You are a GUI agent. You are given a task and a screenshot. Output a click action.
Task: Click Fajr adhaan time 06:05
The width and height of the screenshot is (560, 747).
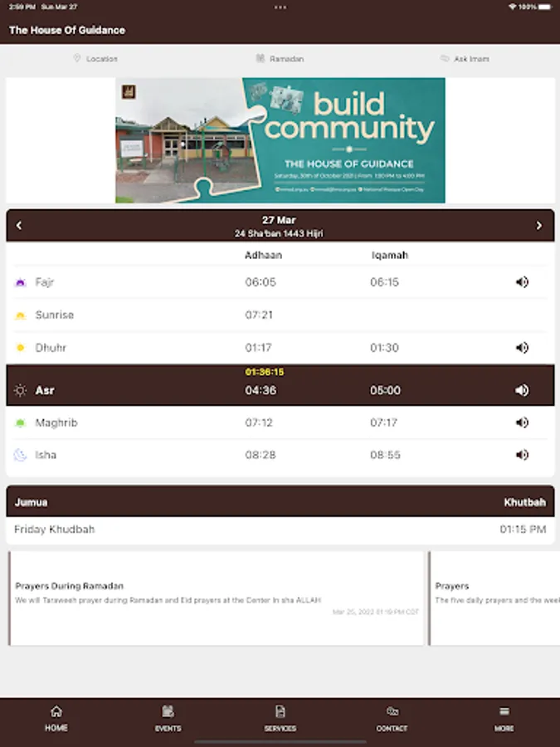point(261,282)
